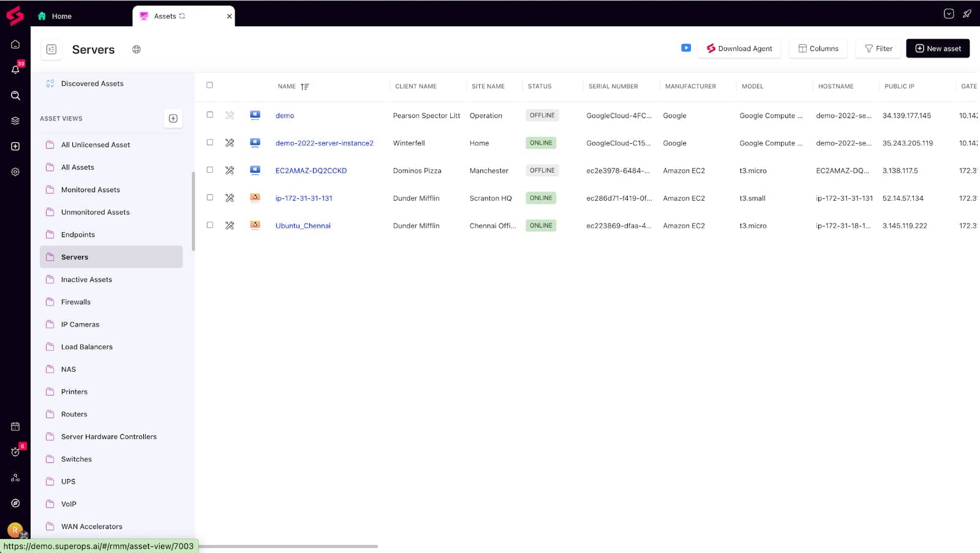Click the Download Agent button

[739, 48]
